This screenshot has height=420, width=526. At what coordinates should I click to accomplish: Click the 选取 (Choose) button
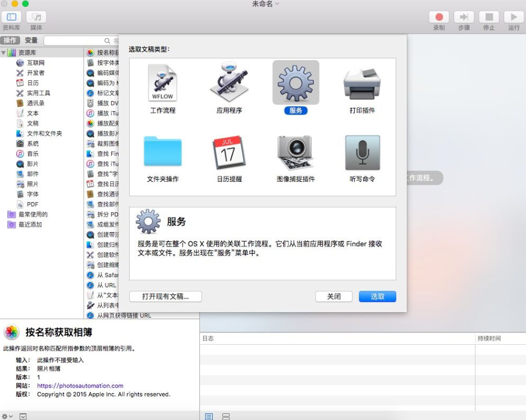coord(377,296)
